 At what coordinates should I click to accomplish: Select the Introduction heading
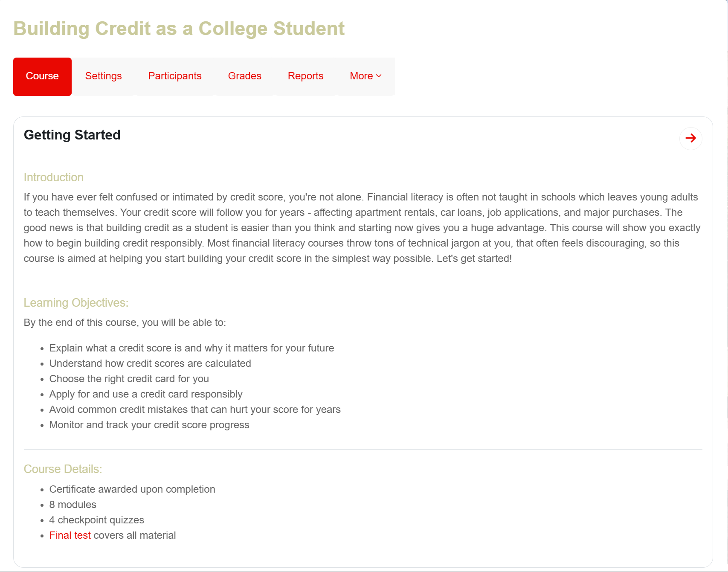click(53, 177)
